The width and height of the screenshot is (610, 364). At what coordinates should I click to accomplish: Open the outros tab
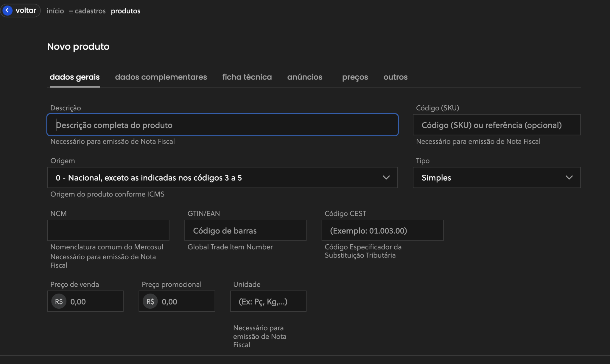[x=395, y=77]
